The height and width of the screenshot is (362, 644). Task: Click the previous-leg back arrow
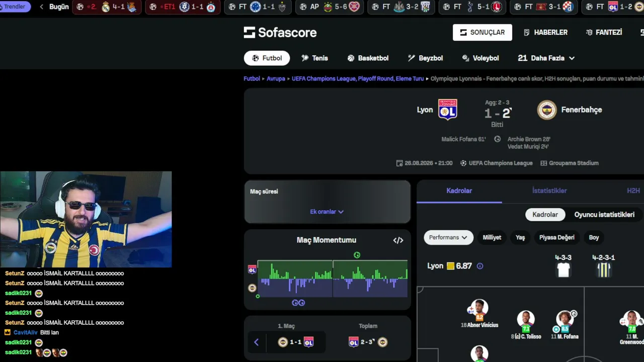256,342
